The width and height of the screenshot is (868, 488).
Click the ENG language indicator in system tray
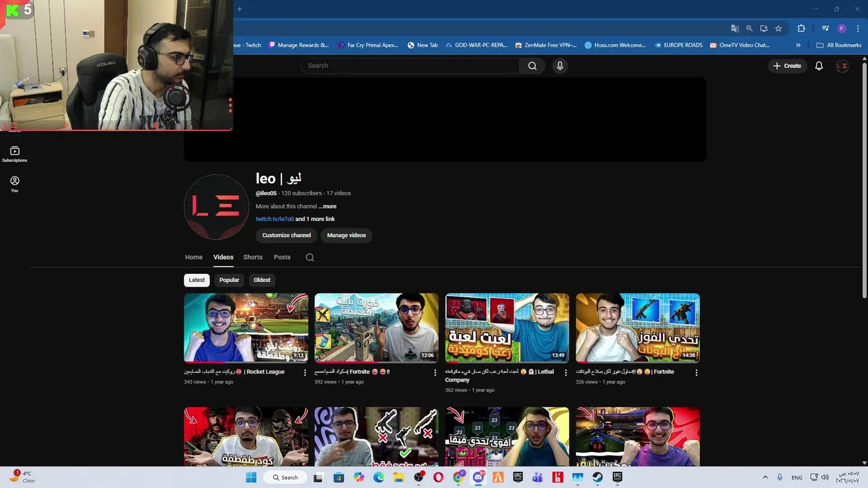797,477
